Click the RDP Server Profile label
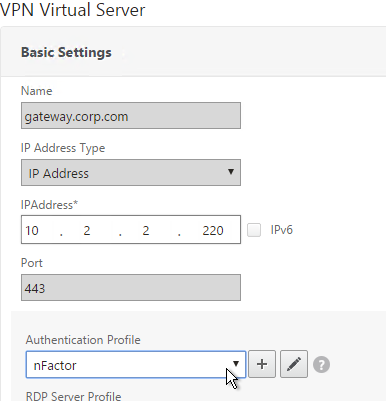 pyautogui.click(x=73, y=396)
